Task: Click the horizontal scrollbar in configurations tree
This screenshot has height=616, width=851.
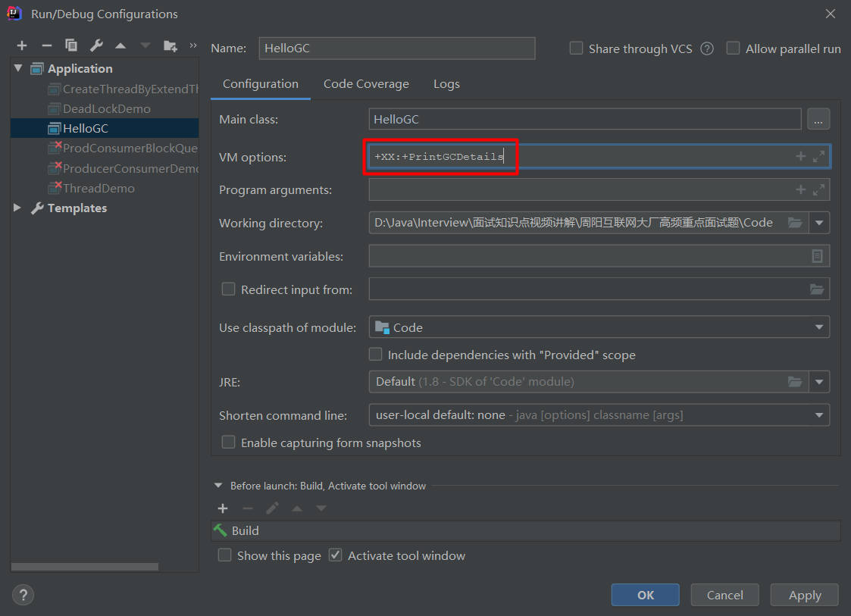Action: pos(85,567)
